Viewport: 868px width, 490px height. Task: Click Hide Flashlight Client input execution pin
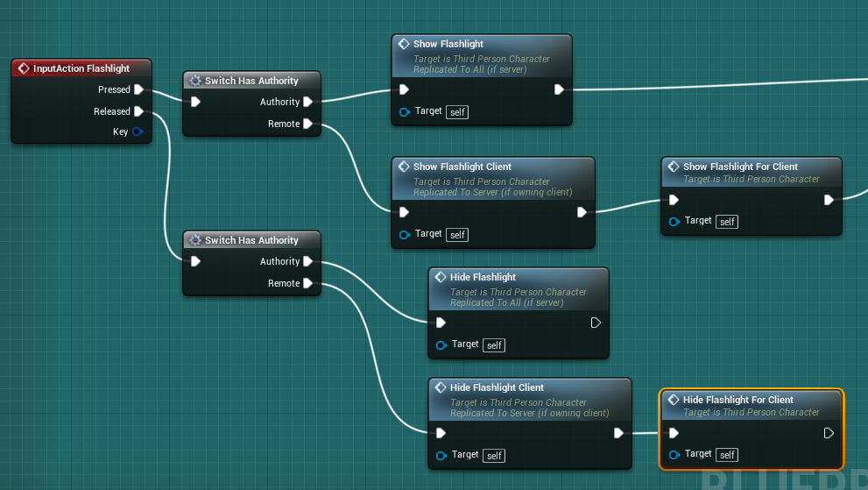(x=441, y=433)
